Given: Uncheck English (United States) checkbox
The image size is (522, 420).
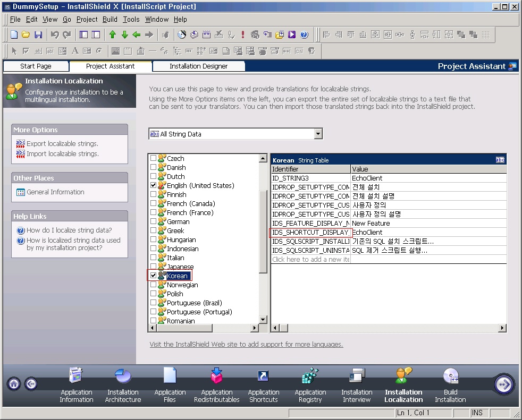Looking at the screenshot, I should point(154,185).
